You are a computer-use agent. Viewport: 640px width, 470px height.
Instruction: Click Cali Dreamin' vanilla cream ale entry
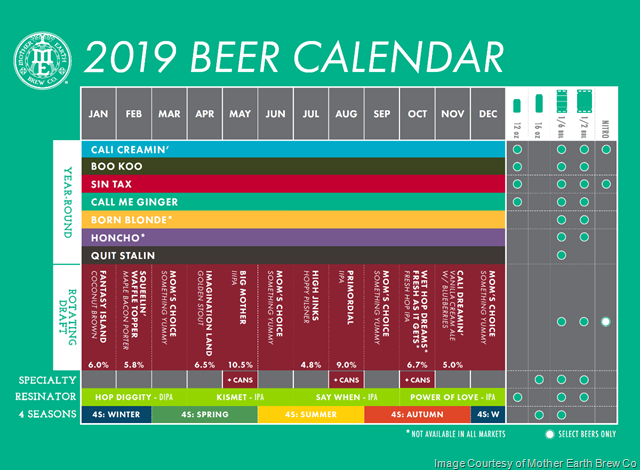[x=452, y=317]
